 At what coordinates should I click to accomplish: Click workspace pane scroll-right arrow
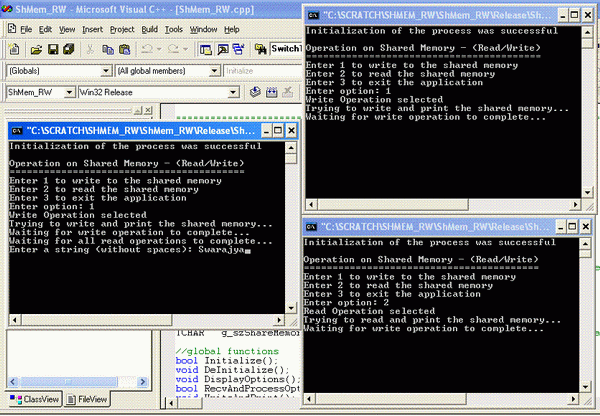[143, 382]
